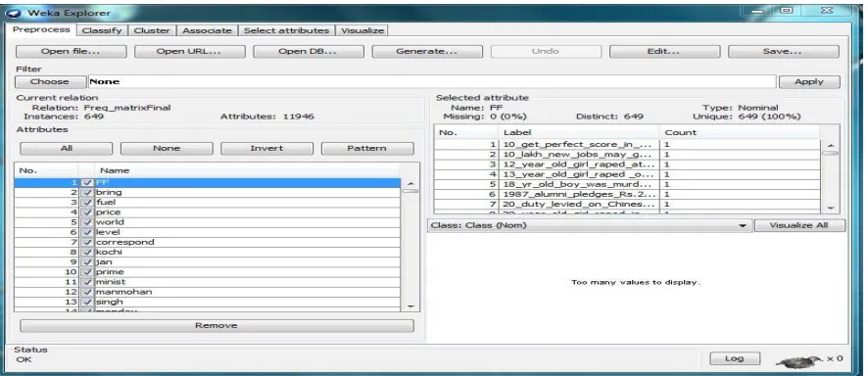Uncheck the price attribute checkbox
This screenshot has height=376, width=868.
pyautogui.click(x=87, y=212)
